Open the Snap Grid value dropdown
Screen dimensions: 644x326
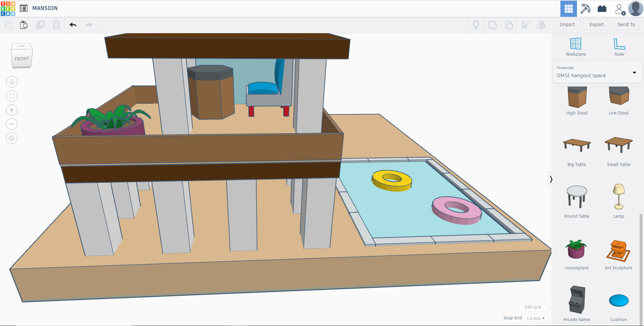point(536,318)
